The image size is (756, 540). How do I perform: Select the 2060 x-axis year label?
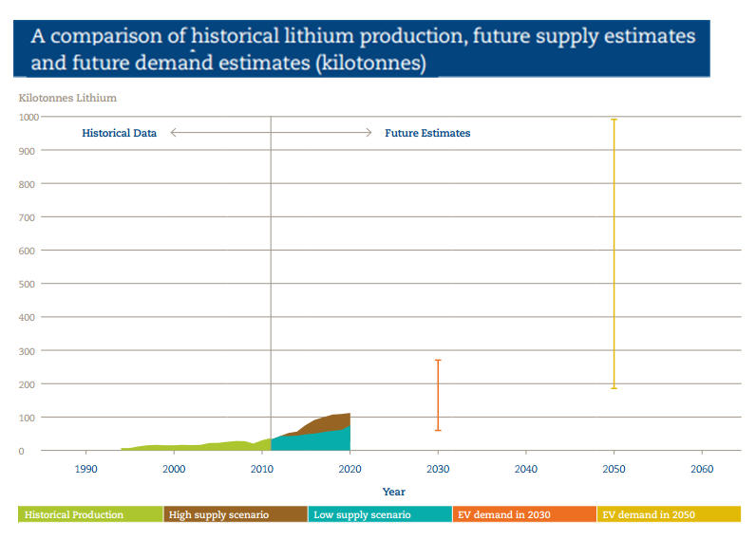pyautogui.click(x=702, y=469)
